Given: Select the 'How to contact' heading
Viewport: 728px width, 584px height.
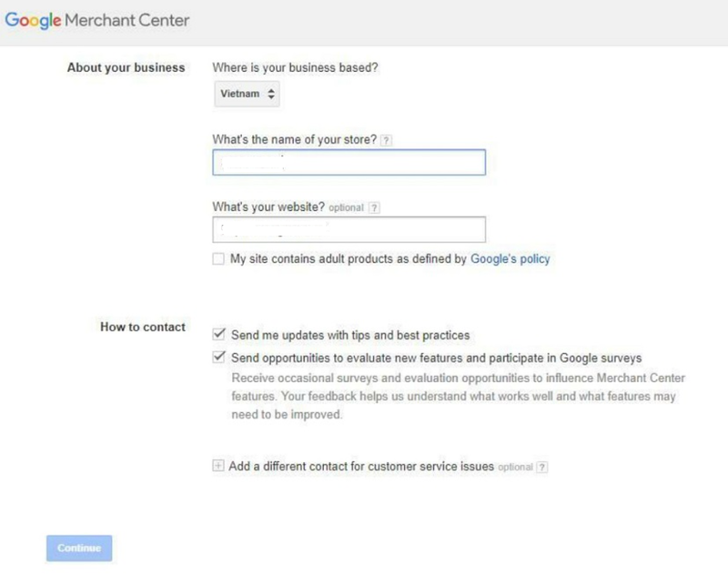Looking at the screenshot, I should click(x=142, y=327).
